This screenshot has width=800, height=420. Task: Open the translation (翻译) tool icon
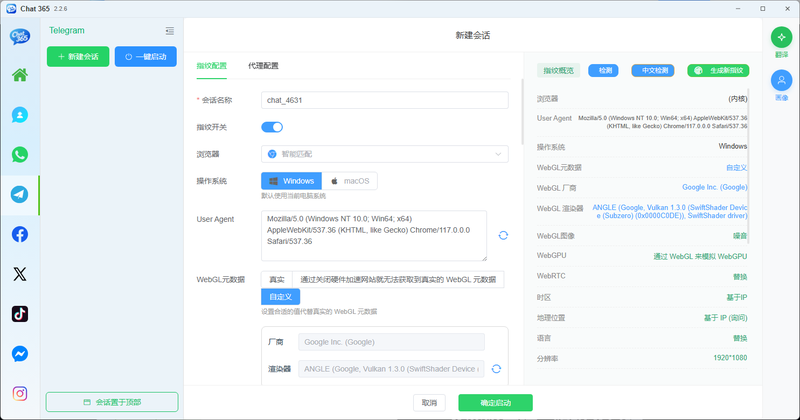tap(781, 37)
